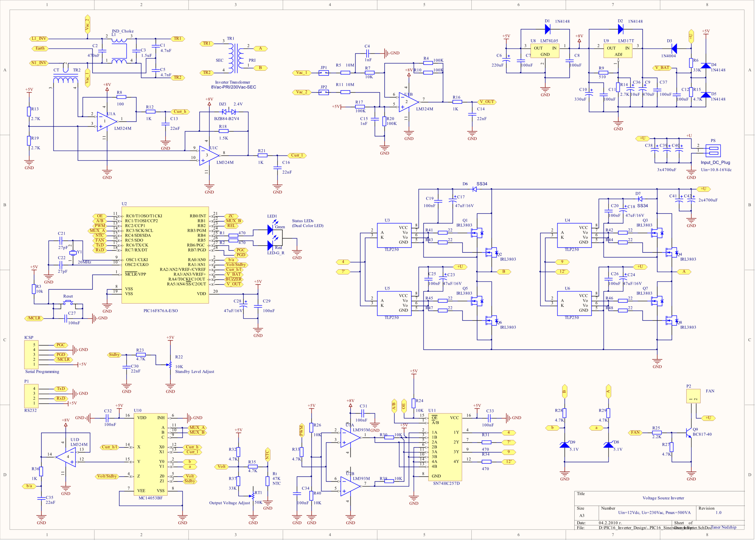The width and height of the screenshot is (756, 542).
Task: Click the D3 1N4004 diode symbol
Action: click(x=674, y=49)
